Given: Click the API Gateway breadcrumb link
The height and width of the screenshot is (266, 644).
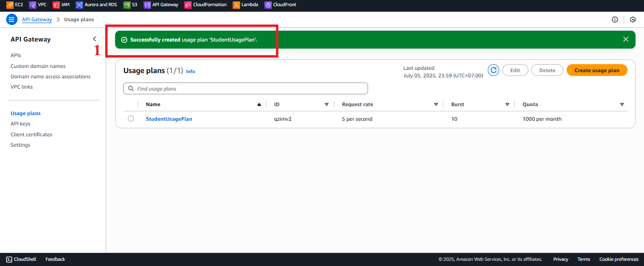Looking at the screenshot, I should pos(37,19).
